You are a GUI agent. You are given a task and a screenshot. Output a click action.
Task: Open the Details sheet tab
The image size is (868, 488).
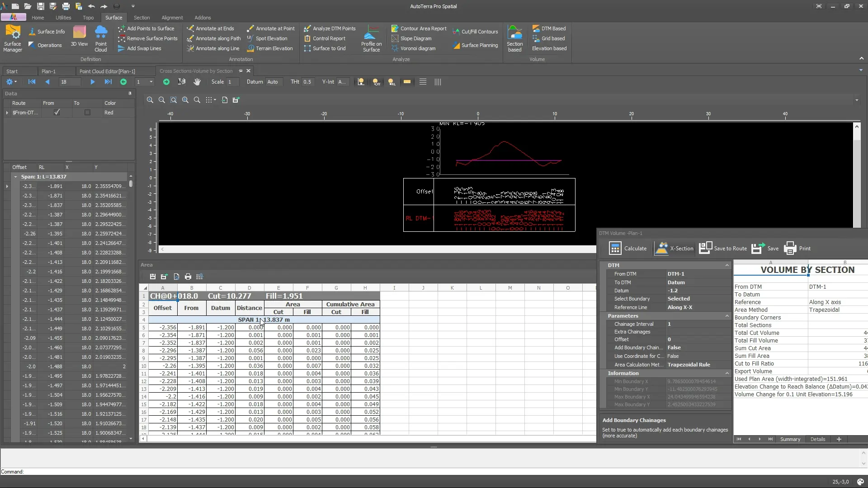(817, 439)
